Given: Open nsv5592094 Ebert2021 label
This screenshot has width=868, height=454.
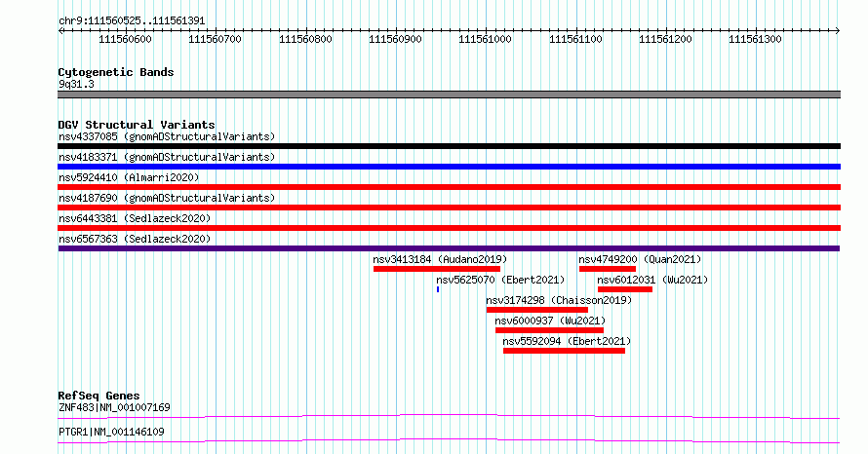Looking at the screenshot, I should [x=567, y=341].
